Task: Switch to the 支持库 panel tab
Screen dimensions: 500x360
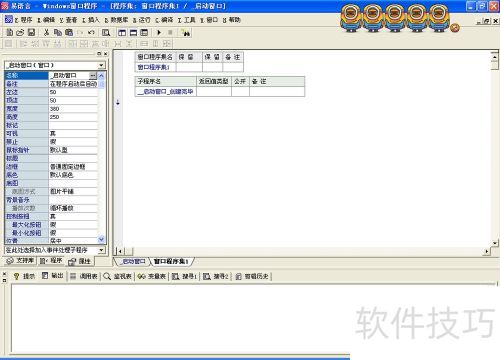Action: point(21,261)
